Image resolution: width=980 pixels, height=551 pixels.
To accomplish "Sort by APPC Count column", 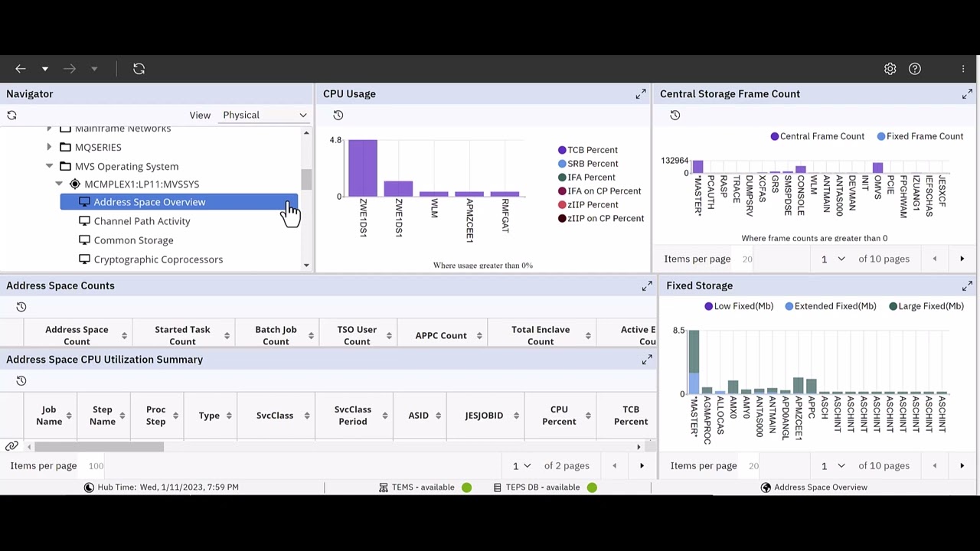I will click(479, 336).
